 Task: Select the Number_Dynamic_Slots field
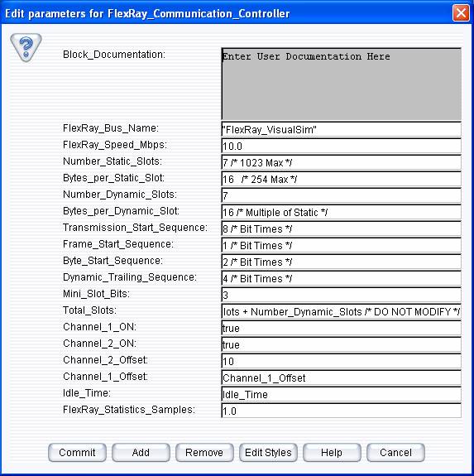[342, 196]
